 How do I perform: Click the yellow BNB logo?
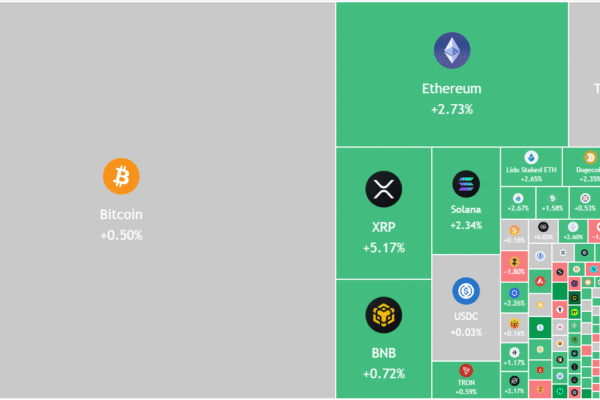[383, 316]
